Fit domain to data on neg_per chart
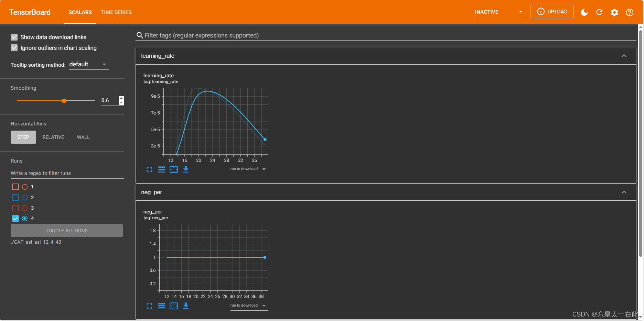Viewport: 644px width, 321px height. [x=174, y=306]
